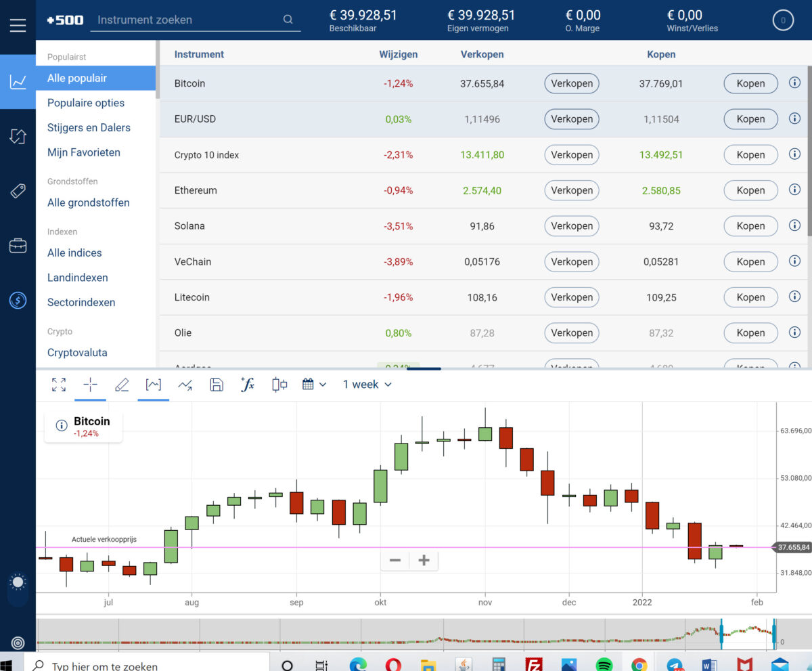
Task: Save the chart with the floppy icon
Action: click(217, 385)
